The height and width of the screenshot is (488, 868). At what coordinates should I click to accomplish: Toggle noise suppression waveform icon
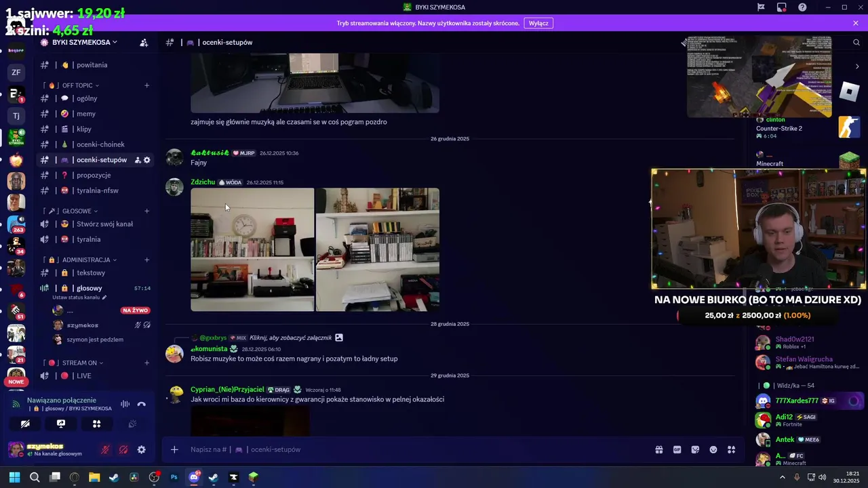click(x=125, y=404)
